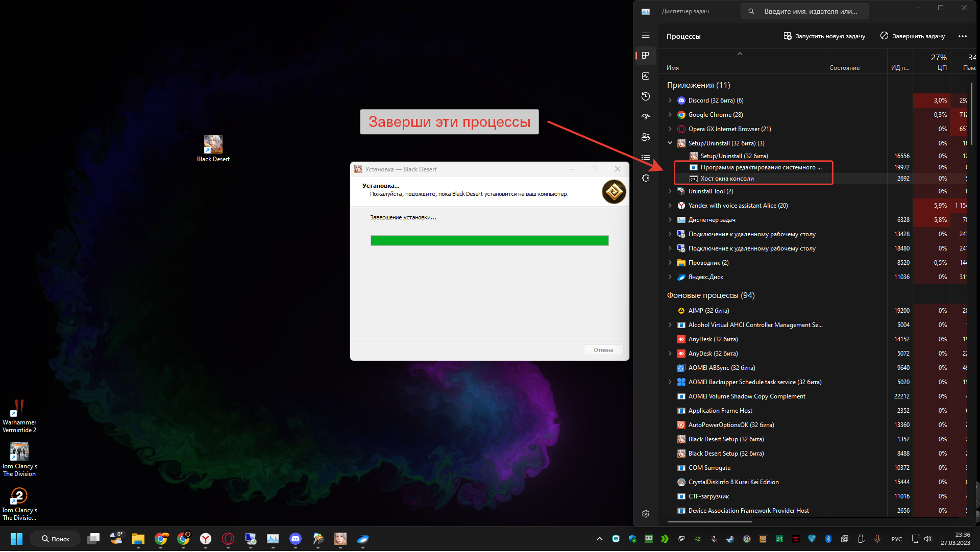Image resolution: width=980 pixels, height=552 pixels.
Task: Click Поиск search button on taskbar
Action: (x=55, y=539)
